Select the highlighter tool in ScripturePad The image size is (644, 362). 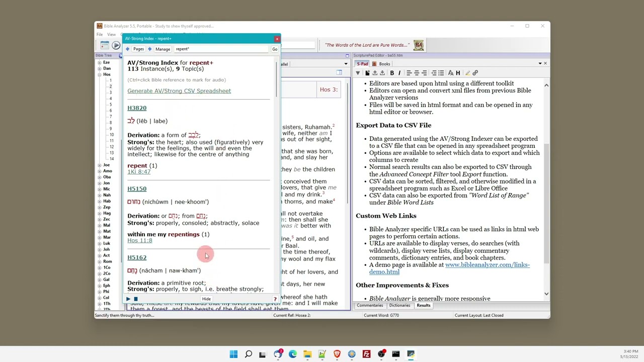pos(467,73)
